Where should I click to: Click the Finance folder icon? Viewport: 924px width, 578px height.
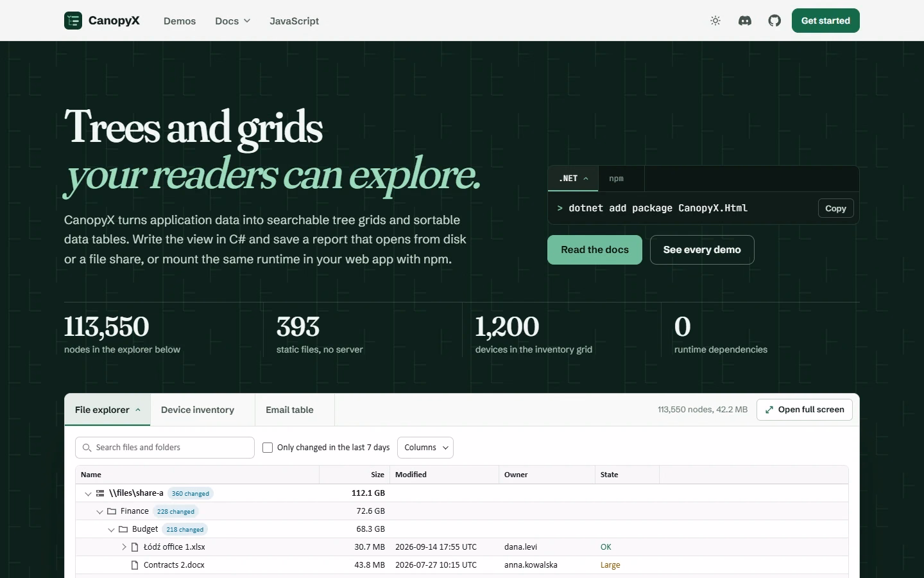click(112, 511)
